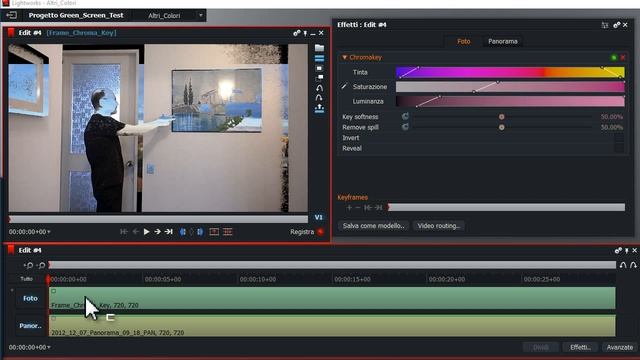This screenshot has height=360, width=640.
Task: Remove Chromakey effect with the red X
Action: pyautogui.click(x=623, y=58)
